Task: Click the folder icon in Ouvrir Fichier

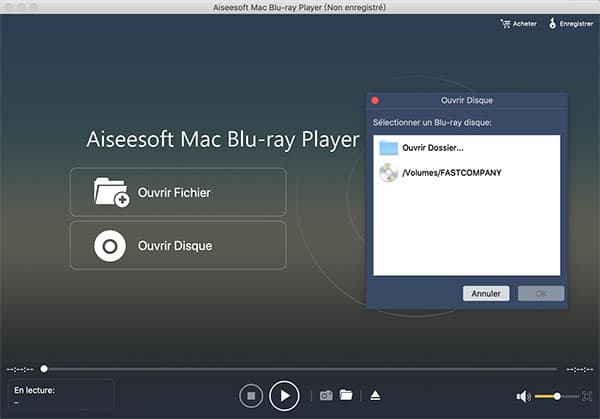Action: point(111,192)
